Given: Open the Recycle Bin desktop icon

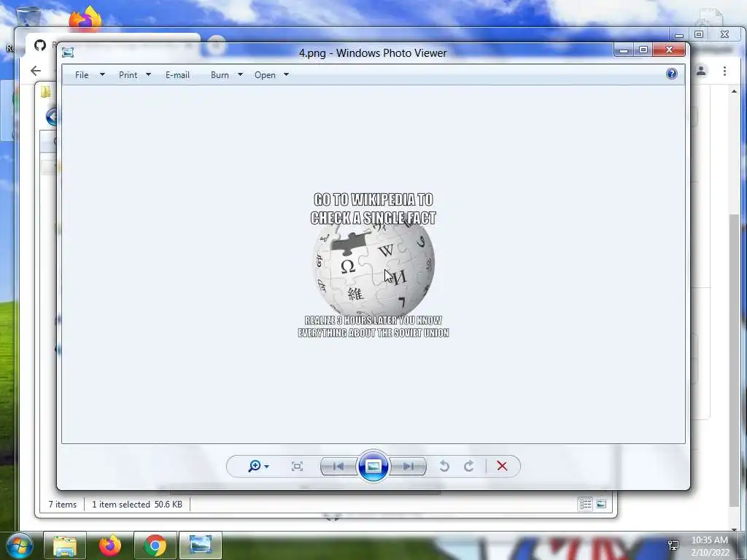Looking at the screenshot, I should 28,17.
